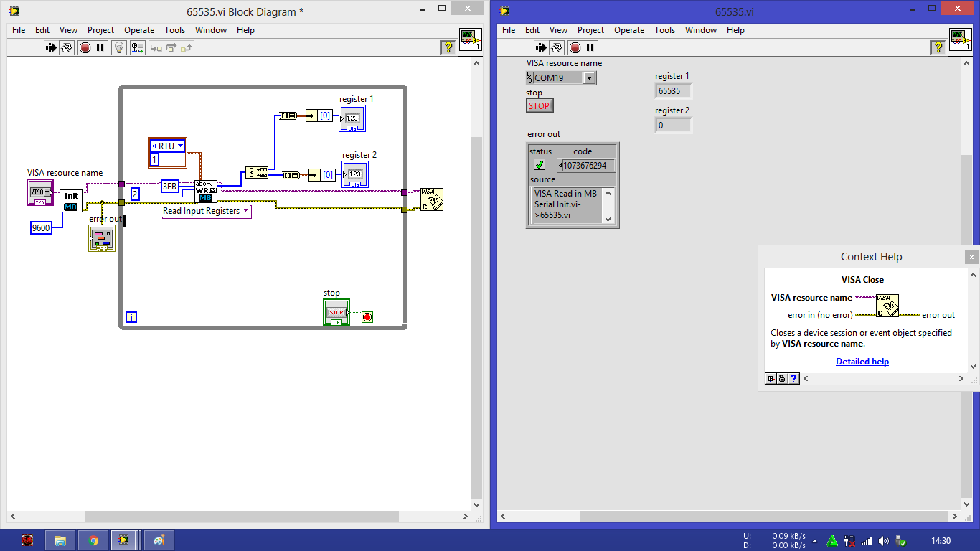Open View menu in front panel window

point(558,30)
